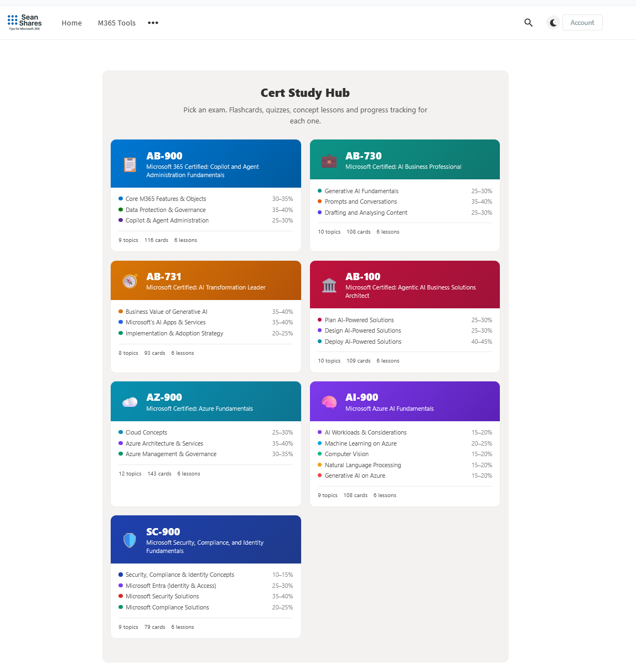This screenshot has width=636, height=672.
Task: Click the AB-100 bank building icon
Action: point(329,285)
